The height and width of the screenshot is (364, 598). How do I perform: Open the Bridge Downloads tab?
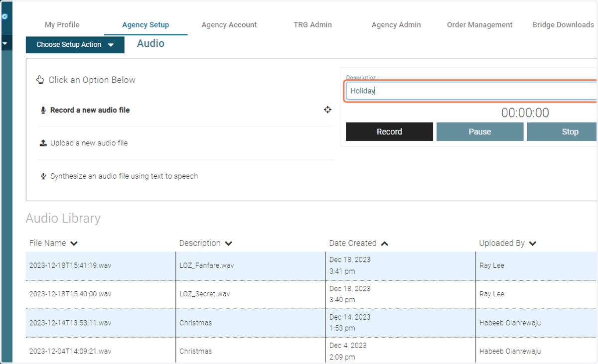click(x=563, y=24)
